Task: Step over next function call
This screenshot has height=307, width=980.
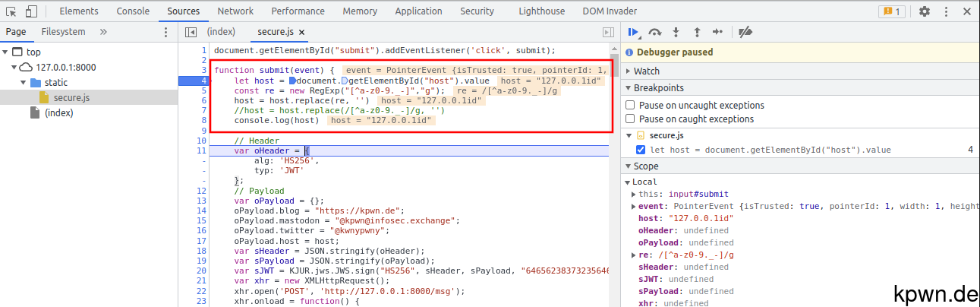Action: click(655, 32)
